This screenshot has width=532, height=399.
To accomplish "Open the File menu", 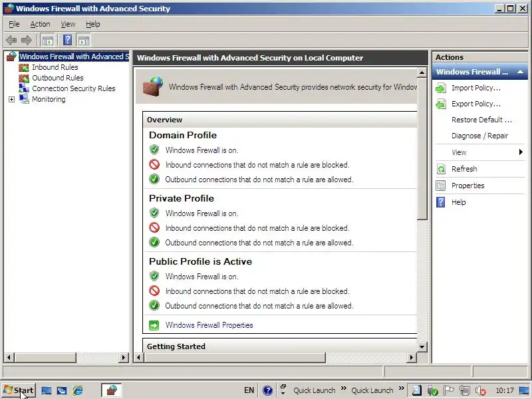I will point(14,24).
